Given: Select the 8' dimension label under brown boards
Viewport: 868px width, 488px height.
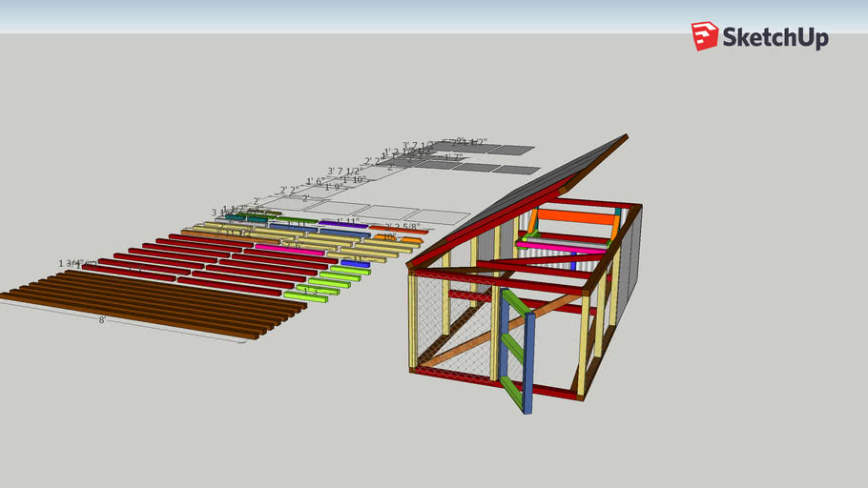Looking at the screenshot, I should point(102,320).
